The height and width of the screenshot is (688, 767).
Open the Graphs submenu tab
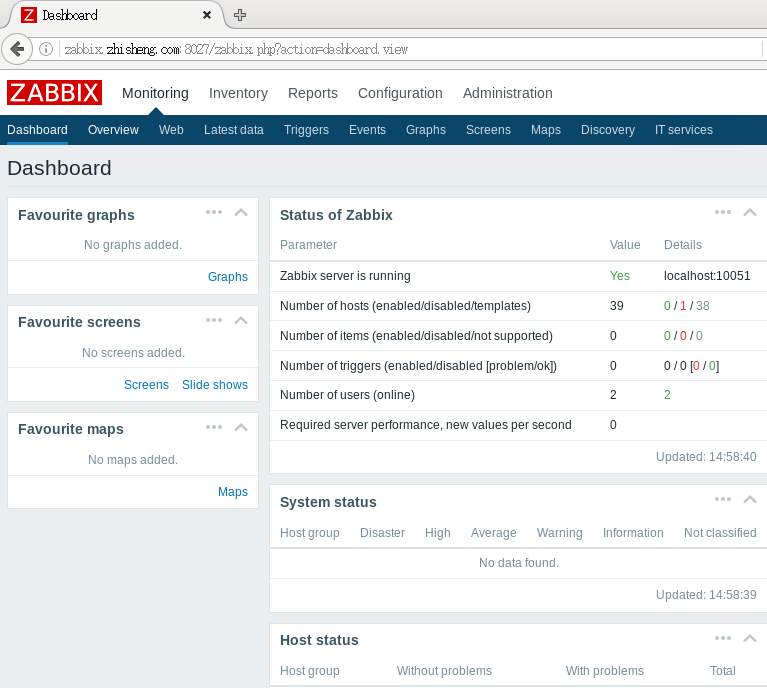(x=426, y=130)
